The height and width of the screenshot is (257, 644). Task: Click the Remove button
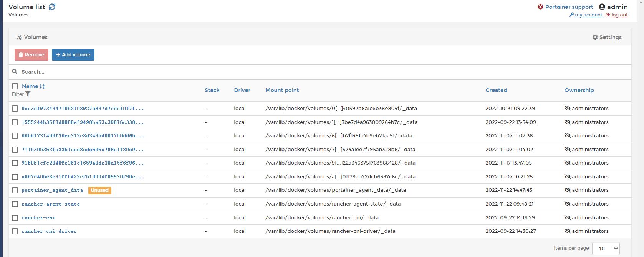coord(31,55)
